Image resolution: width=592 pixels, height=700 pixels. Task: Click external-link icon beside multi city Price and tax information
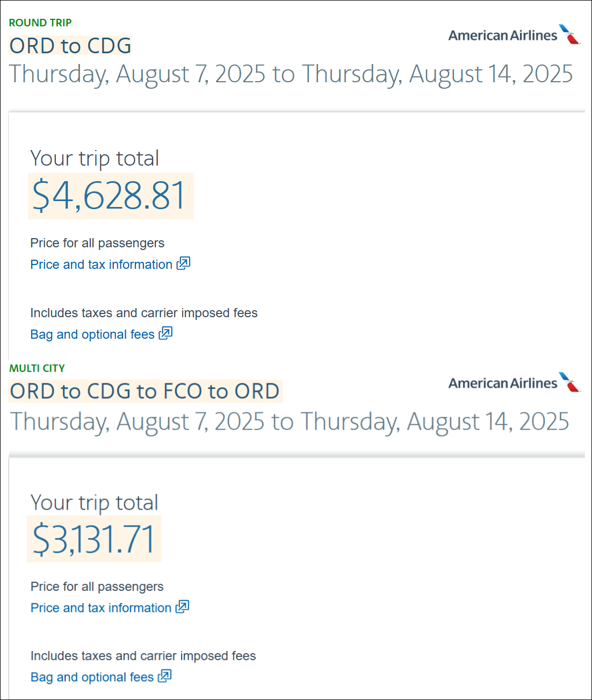click(x=183, y=607)
